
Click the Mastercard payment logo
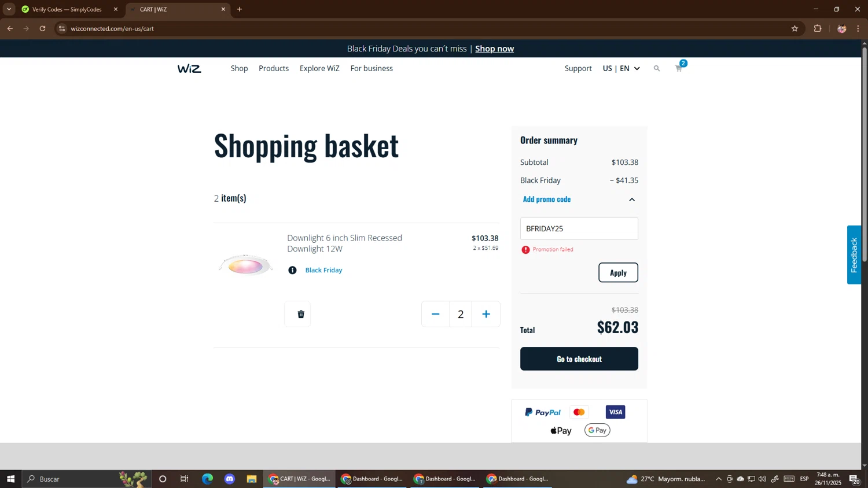tap(579, 412)
